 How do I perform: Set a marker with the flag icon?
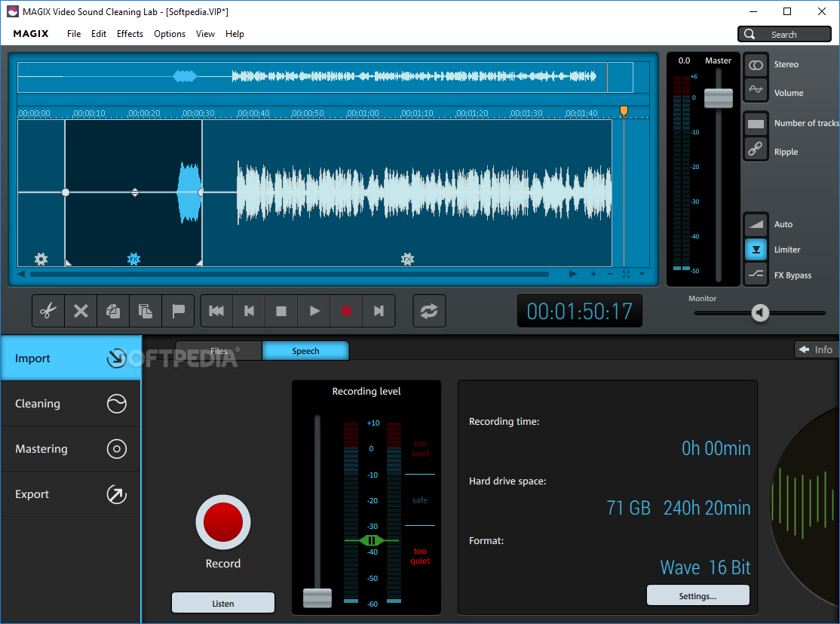(x=178, y=311)
